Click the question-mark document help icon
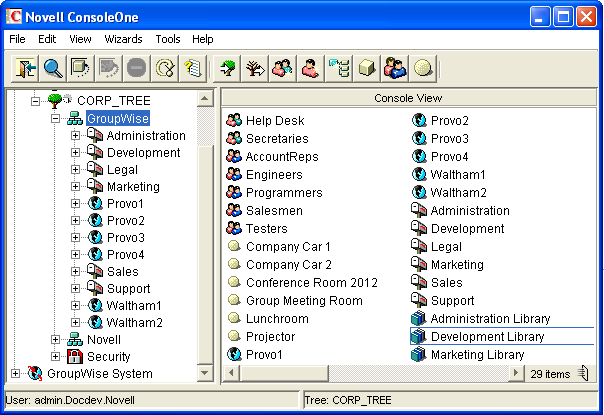Image resolution: width=604 pixels, height=415 pixels. click(192, 69)
